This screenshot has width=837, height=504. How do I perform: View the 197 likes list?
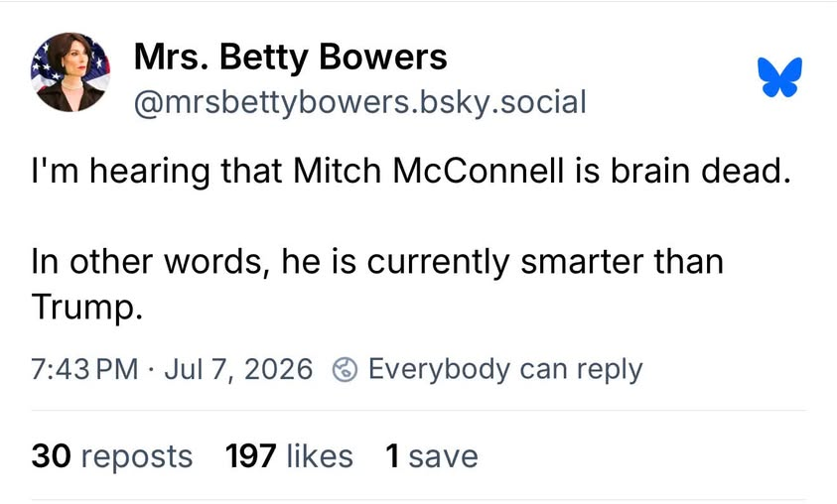[x=289, y=456]
